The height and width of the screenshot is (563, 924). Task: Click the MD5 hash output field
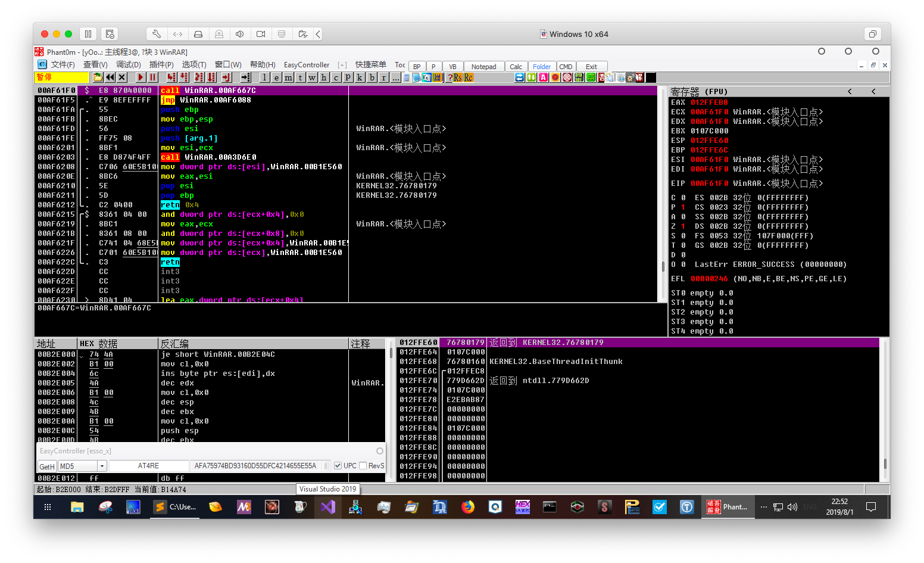pos(255,466)
